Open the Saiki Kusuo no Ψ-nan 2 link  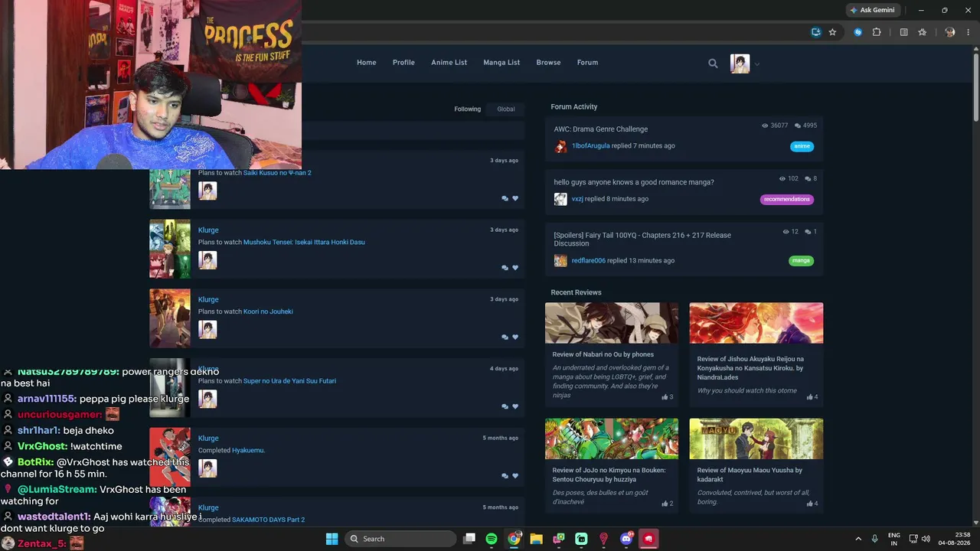point(277,173)
